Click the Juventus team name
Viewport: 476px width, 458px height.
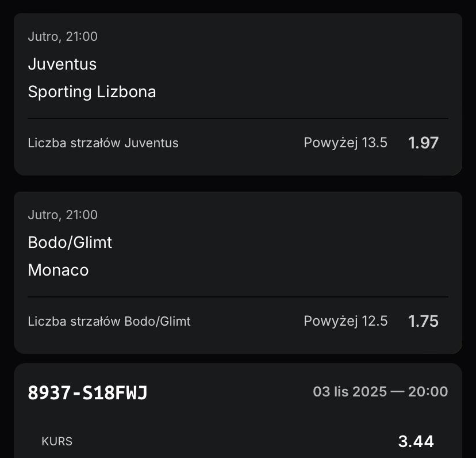[62, 64]
